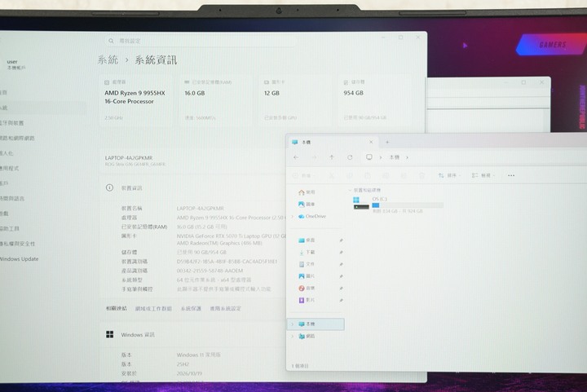This screenshot has width=587, height=392.
Task: Open the 下載 Downloads folder in sidebar
Action: 307,252
